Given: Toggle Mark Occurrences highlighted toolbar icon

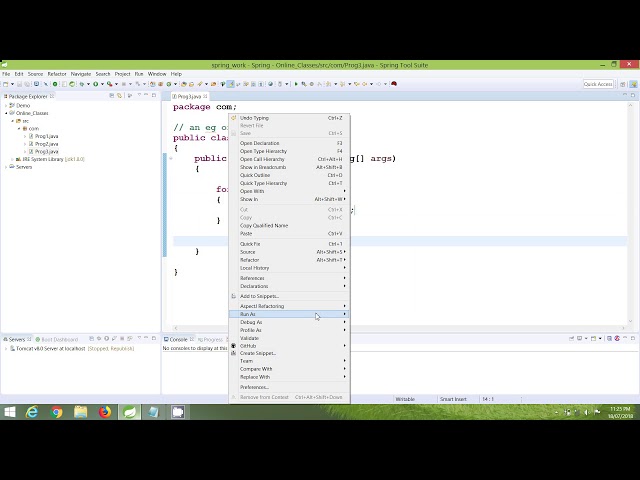Looking at the screenshot, I should 231,84.
